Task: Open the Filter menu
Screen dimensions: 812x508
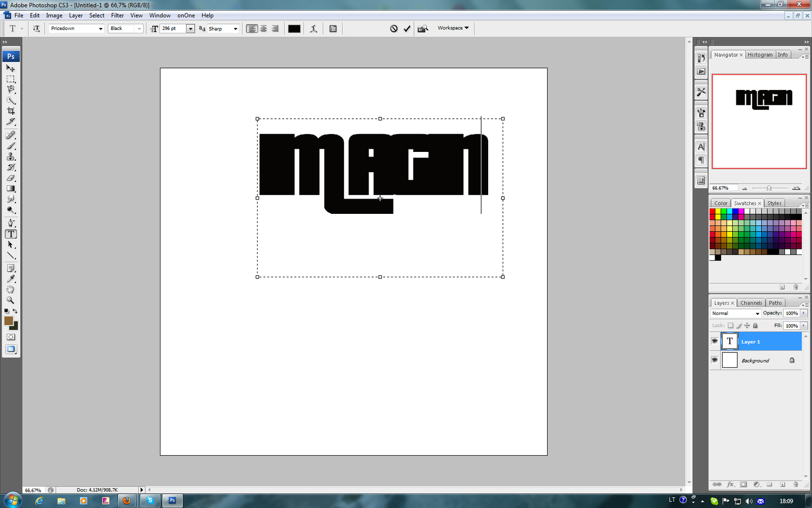Action: [x=117, y=15]
